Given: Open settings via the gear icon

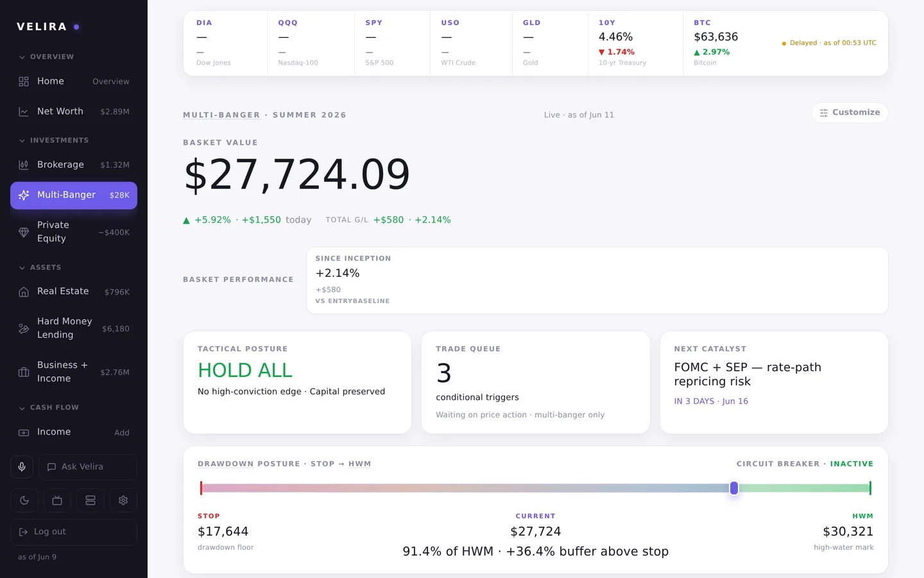Looking at the screenshot, I should pos(123,500).
